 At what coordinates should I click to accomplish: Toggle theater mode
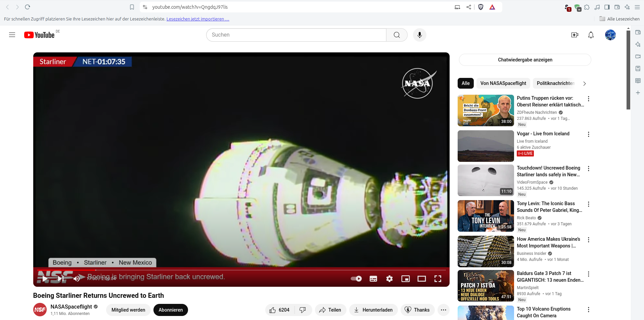(x=422, y=279)
